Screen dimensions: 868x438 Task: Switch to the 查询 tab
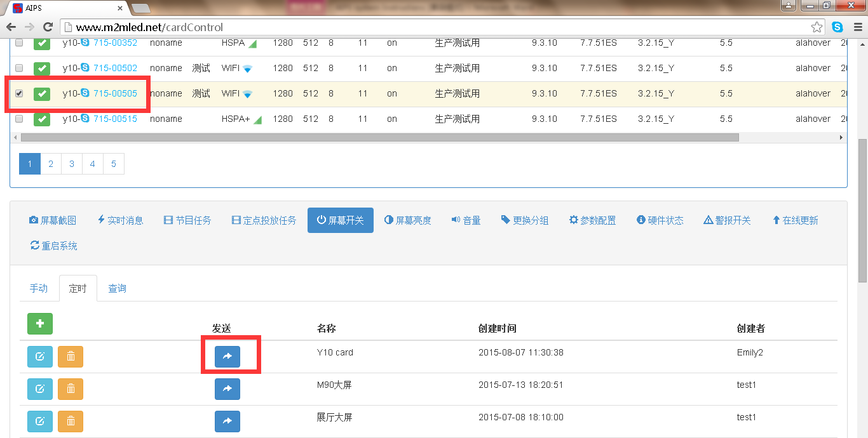tap(117, 288)
